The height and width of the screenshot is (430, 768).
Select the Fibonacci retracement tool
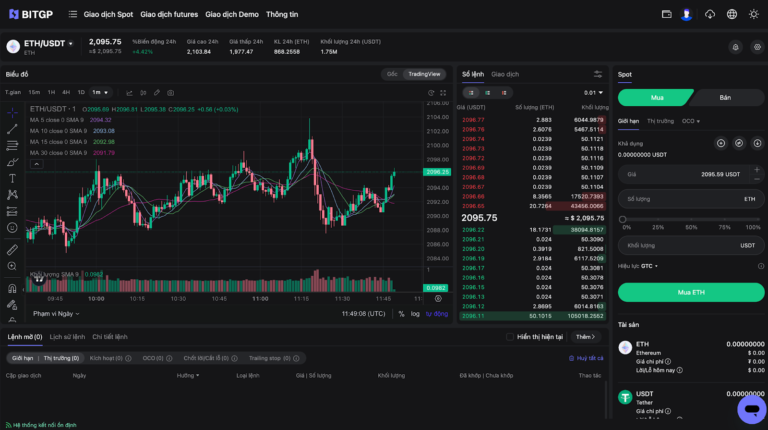pos(12,145)
